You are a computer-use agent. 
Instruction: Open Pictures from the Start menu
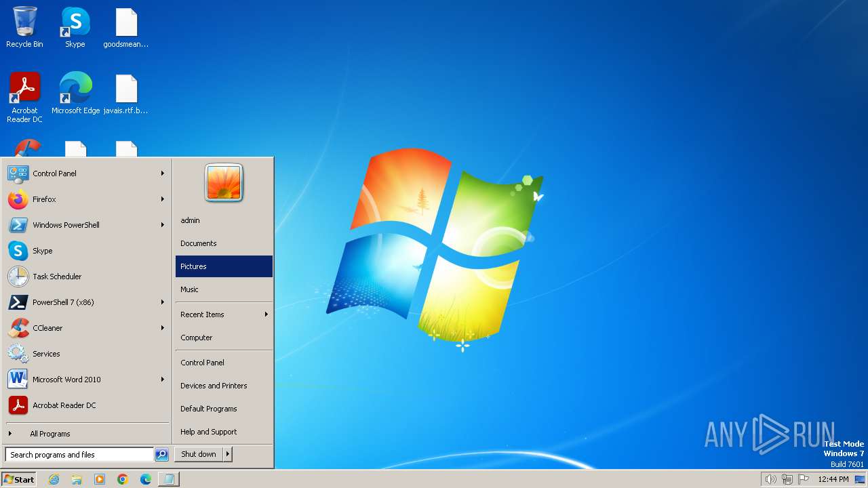click(224, 266)
